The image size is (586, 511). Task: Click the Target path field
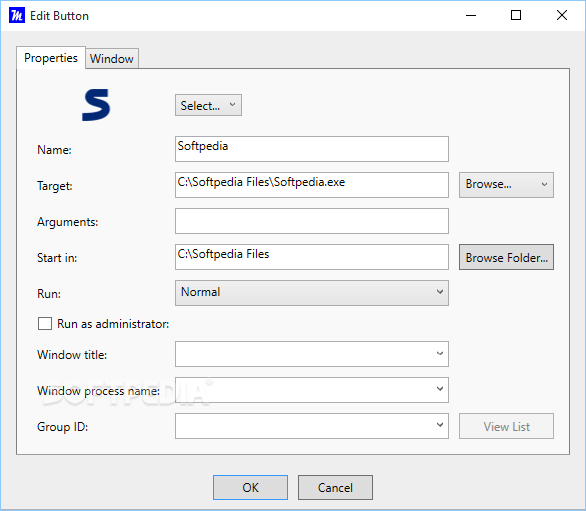(312, 185)
